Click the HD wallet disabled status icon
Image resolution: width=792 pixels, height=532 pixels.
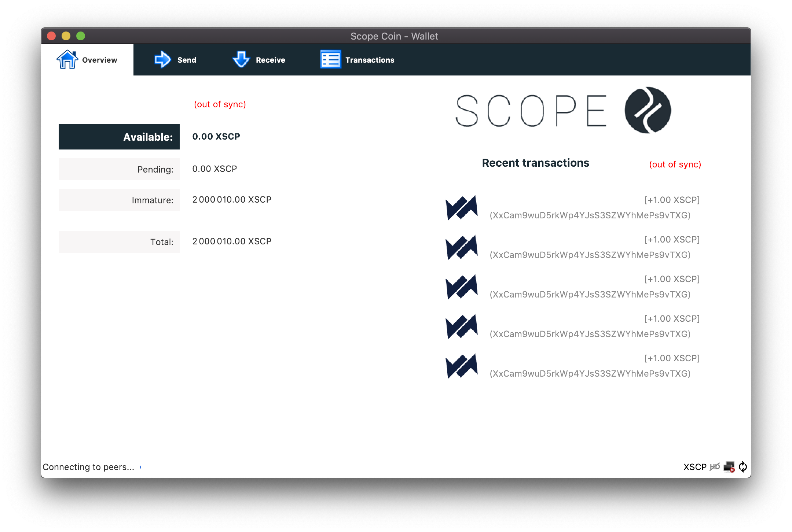[715, 467]
